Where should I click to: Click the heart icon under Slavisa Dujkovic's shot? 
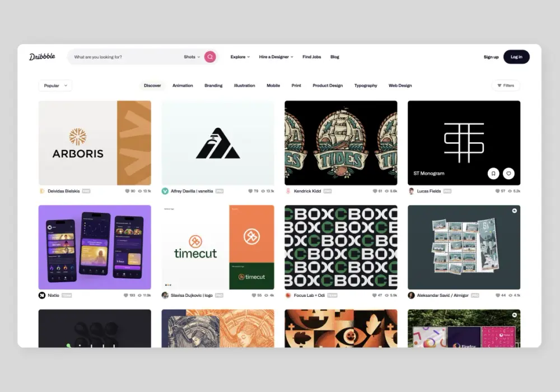click(254, 295)
